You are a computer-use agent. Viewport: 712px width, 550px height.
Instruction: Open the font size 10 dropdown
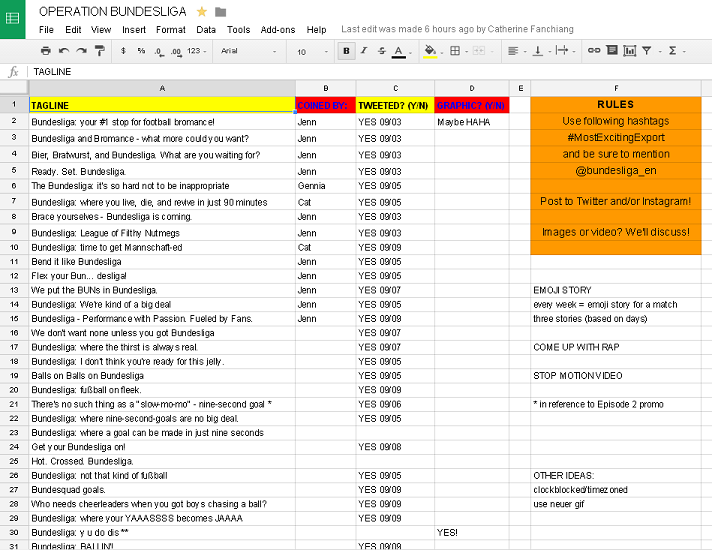pos(312,52)
